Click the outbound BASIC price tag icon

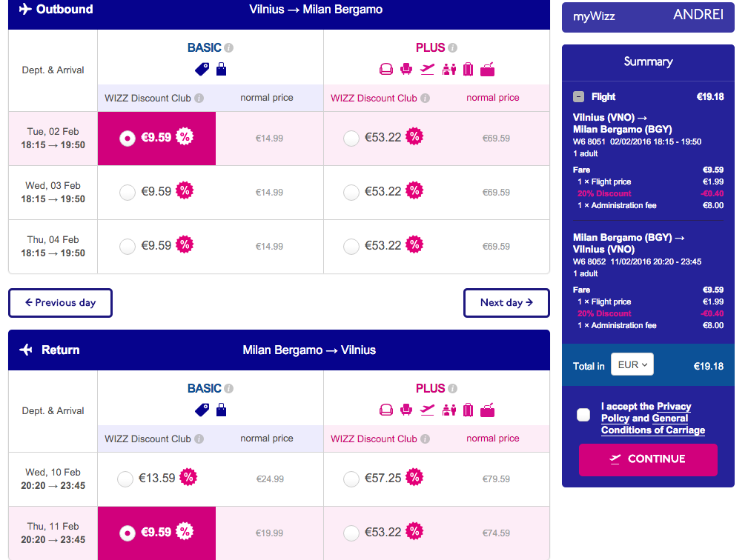pyautogui.click(x=202, y=70)
